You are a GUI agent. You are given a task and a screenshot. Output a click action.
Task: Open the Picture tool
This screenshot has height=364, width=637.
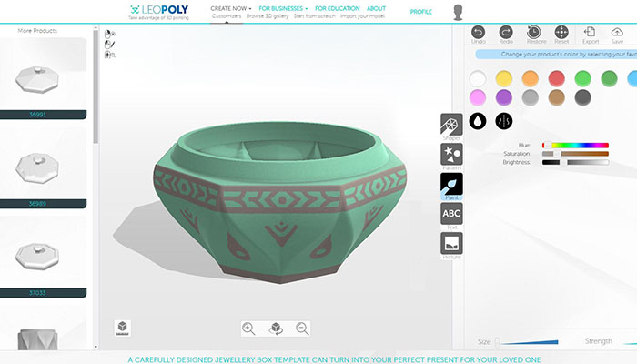(x=451, y=243)
